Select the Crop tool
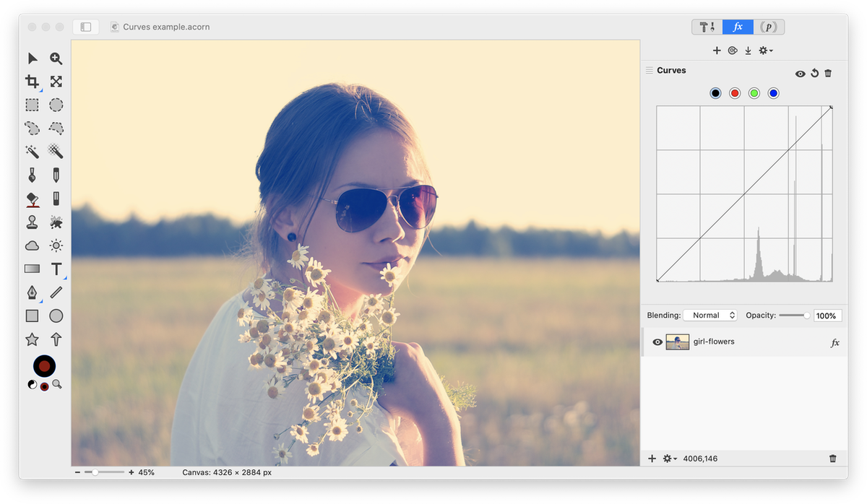Image resolution: width=867 pixels, height=504 pixels. click(x=32, y=82)
